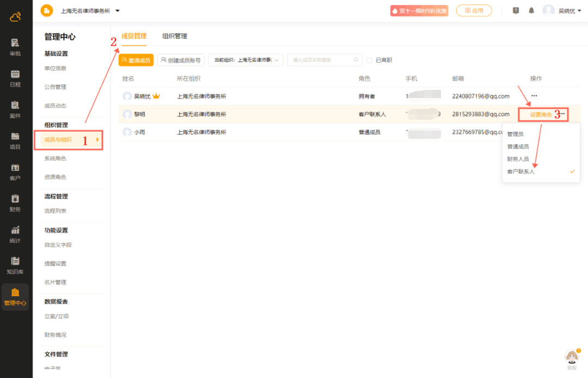Open the notification bell
The image size is (588, 378).
click(531, 10)
